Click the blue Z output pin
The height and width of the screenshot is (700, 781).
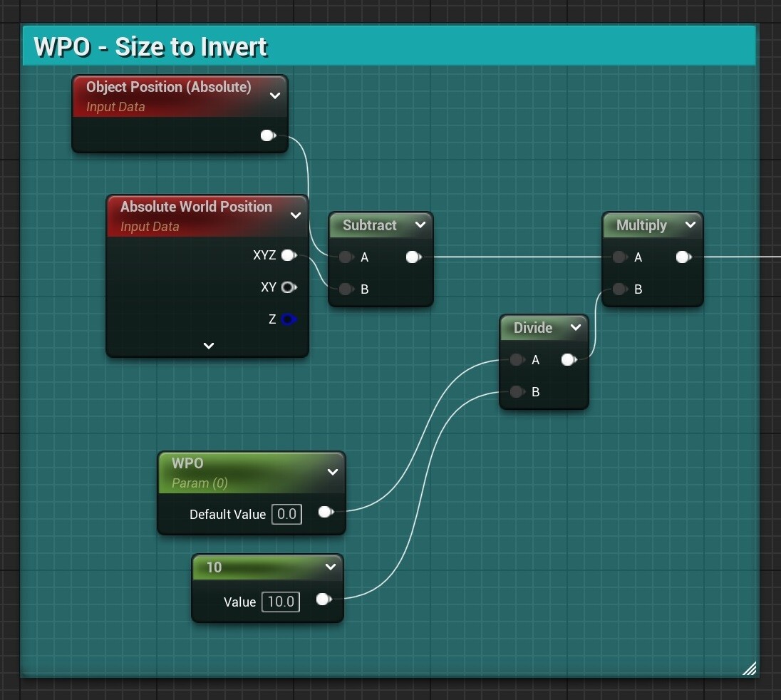tap(288, 319)
